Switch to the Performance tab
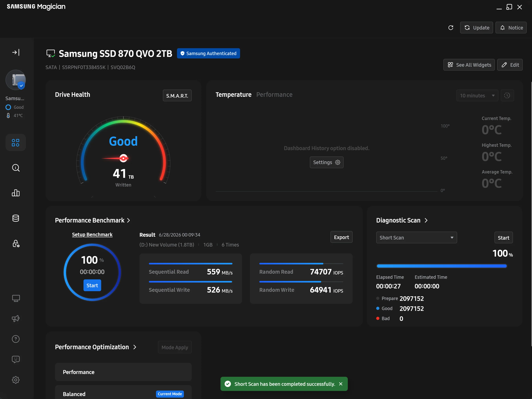 click(274, 95)
